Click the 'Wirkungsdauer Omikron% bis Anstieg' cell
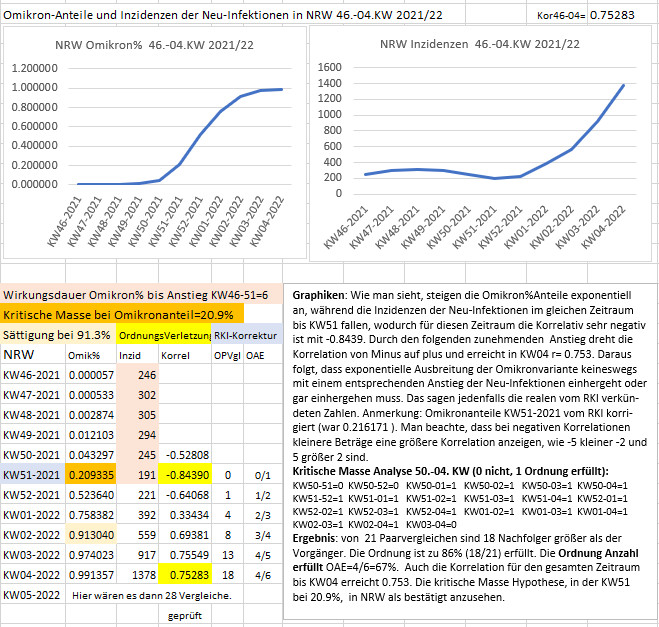The height and width of the screenshot is (627, 659). (x=142, y=295)
